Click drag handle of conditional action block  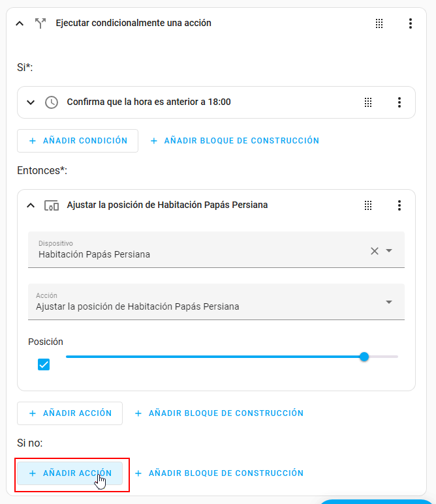(x=379, y=23)
